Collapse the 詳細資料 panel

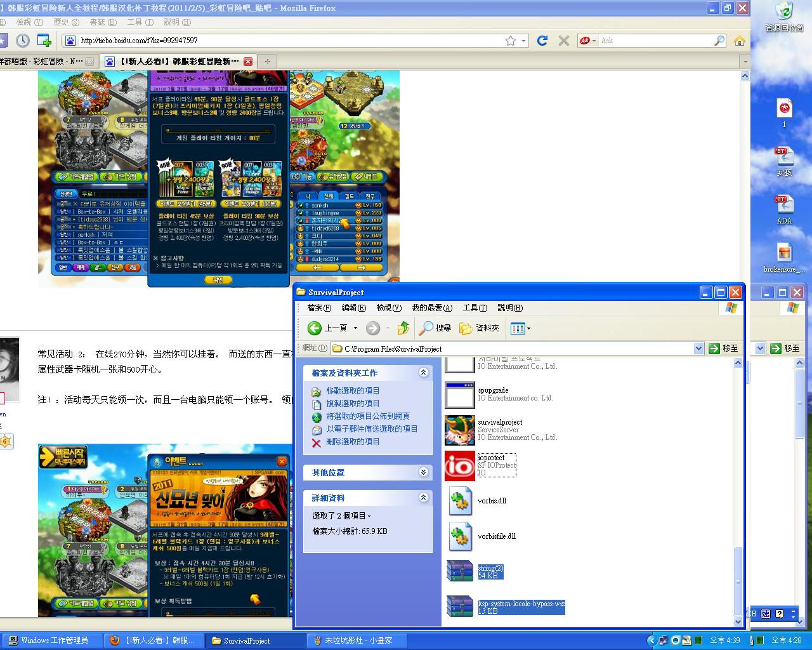[x=424, y=498]
